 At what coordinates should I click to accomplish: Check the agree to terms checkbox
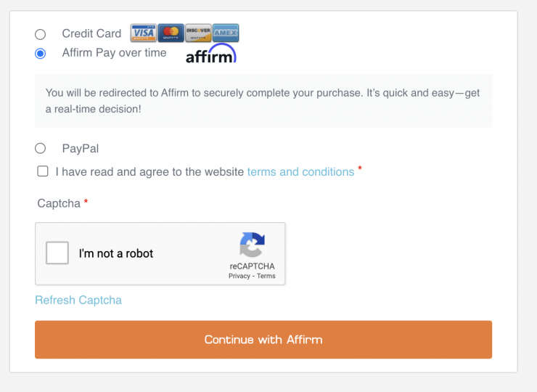click(43, 171)
